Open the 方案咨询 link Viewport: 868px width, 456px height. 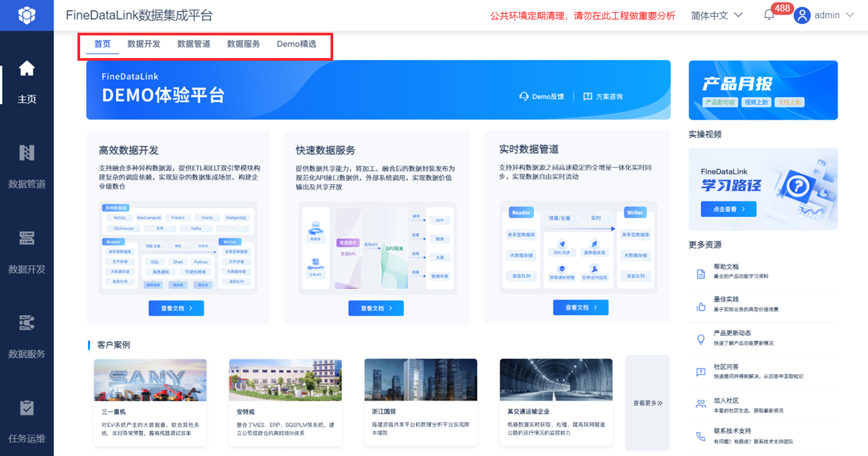coord(603,96)
